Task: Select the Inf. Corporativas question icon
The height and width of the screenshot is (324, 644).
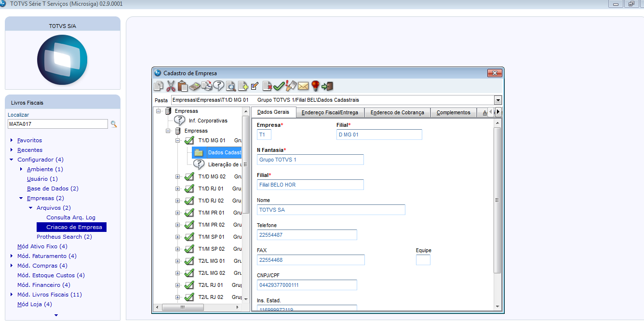Action: coord(179,121)
